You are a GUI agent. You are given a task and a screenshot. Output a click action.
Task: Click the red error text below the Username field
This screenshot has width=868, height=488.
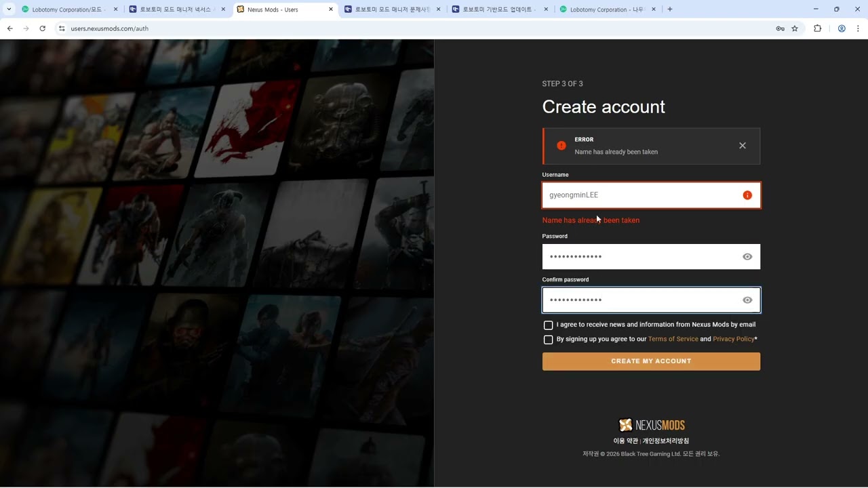(591, 220)
